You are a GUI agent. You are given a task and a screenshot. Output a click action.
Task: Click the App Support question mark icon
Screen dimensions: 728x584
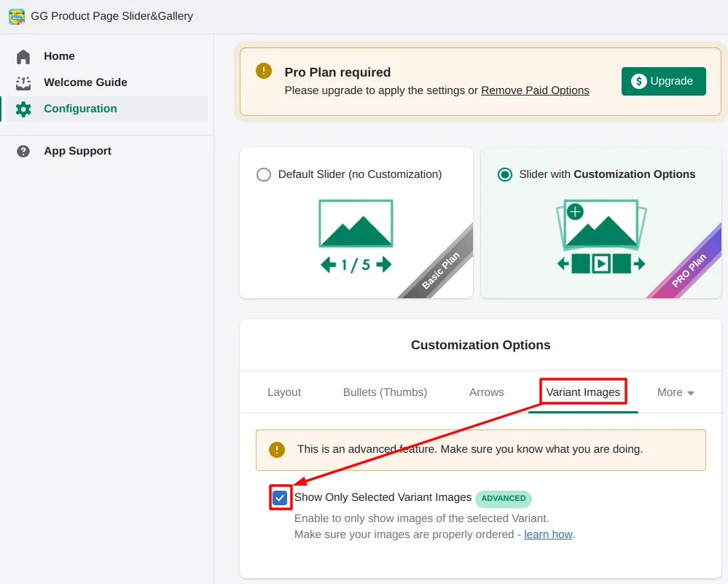[x=23, y=151]
